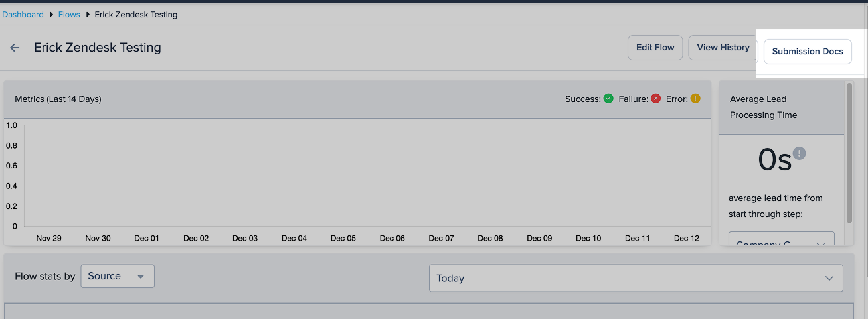The image size is (868, 319).
Task: Click the back arrow beside Erick Zendesk Testing
Action: (x=15, y=48)
